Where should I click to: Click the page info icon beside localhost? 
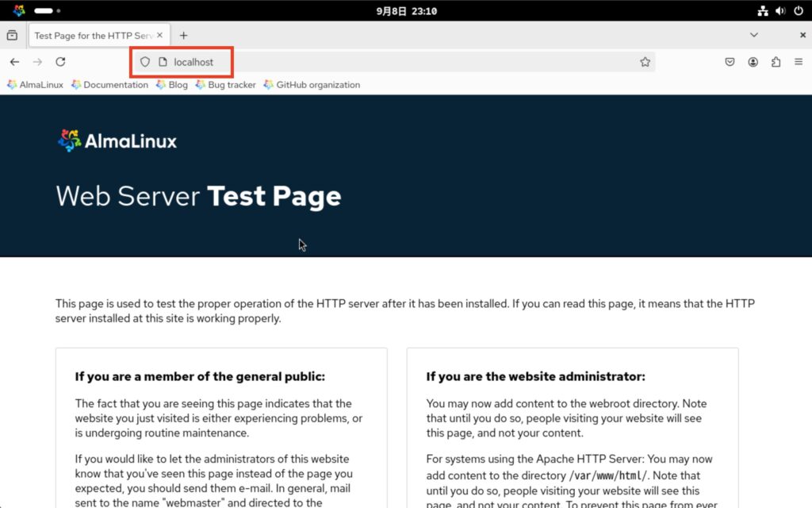point(163,62)
